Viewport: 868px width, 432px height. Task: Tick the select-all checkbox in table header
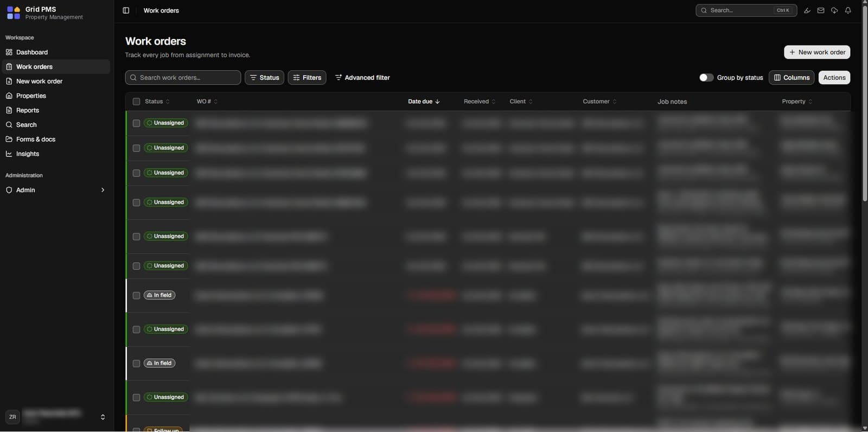(x=136, y=101)
